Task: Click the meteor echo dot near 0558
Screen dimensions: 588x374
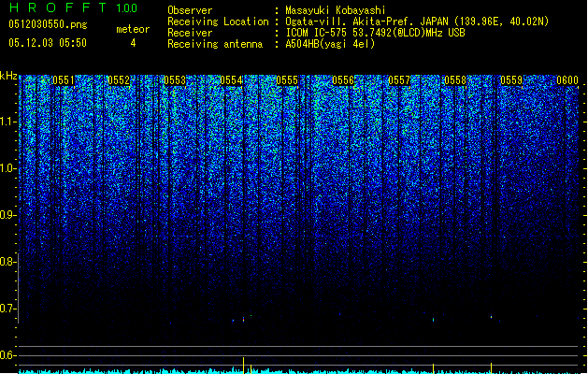Action: 434,320
